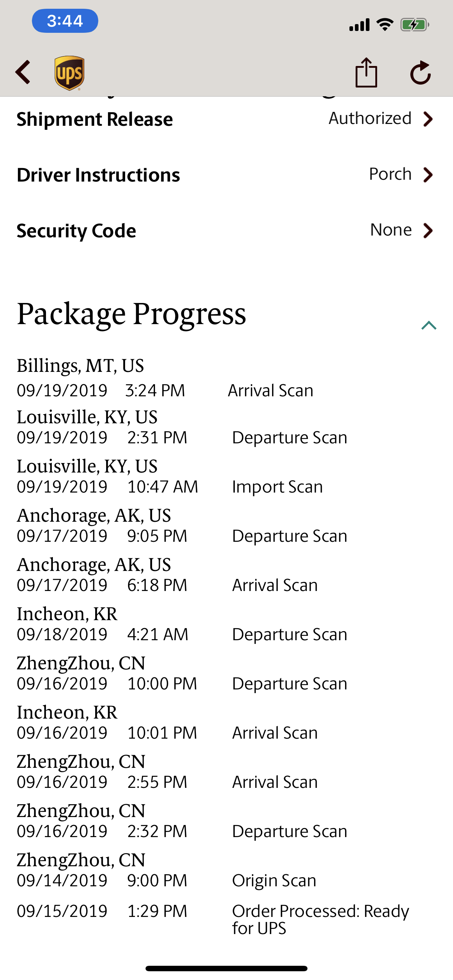
Task: Tap the battery charging status icon
Action: (415, 25)
